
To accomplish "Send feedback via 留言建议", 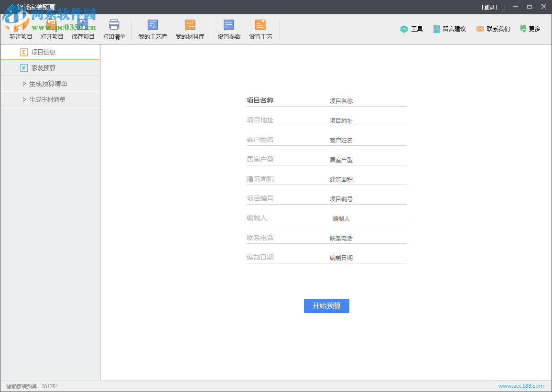I will click(x=449, y=29).
